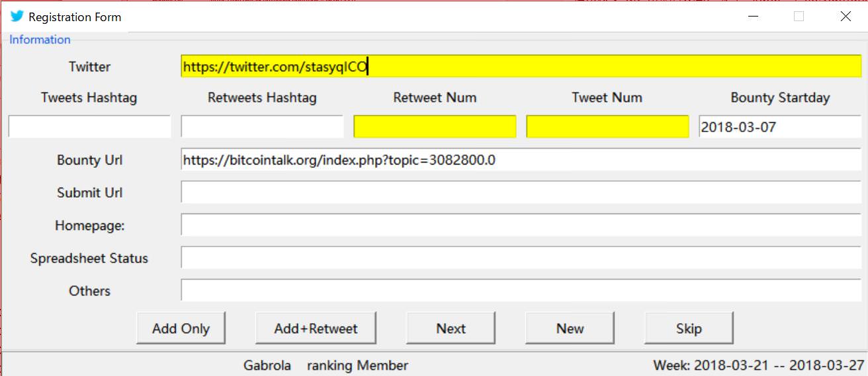Image resolution: width=868 pixels, height=376 pixels.
Task: Click the Spreadsheet Status input field
Action: click(521, 258)
